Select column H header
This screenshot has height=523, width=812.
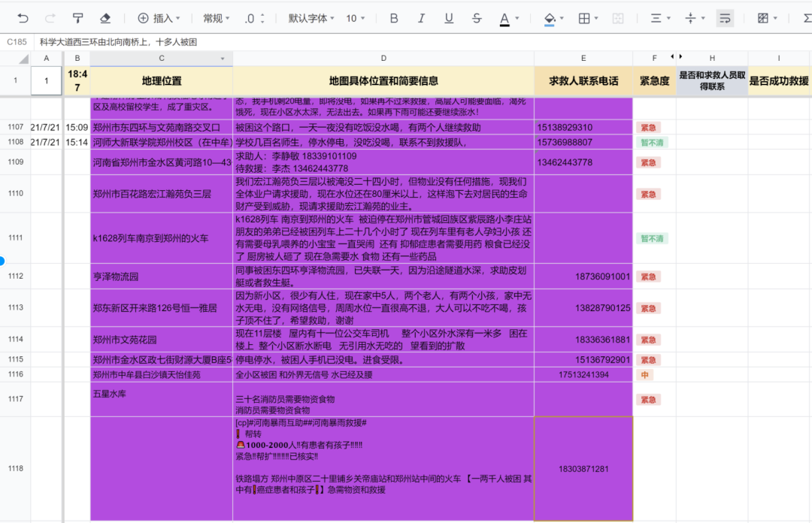coord(712,59)
